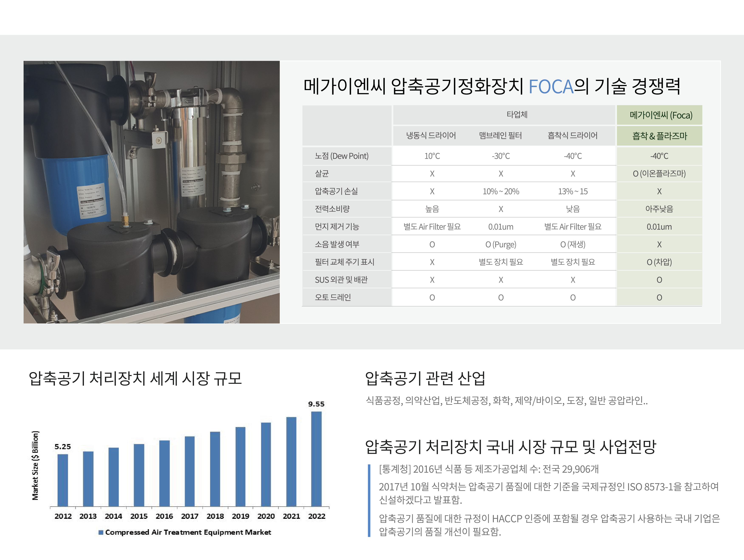Click the '높음' power consumption cell
The width and height of the screenshot is (744, 560).
click(x=432, y=209)
